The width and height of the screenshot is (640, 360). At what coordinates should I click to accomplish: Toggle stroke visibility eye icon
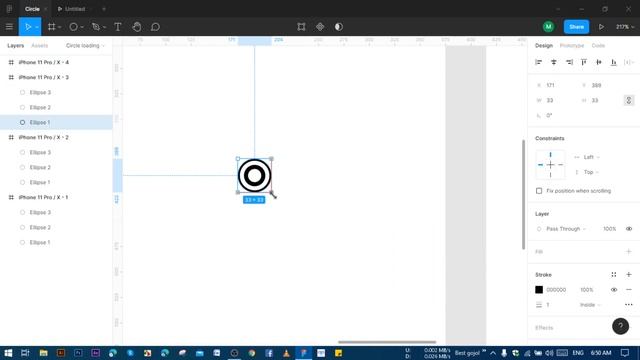[x=613, y=290]
